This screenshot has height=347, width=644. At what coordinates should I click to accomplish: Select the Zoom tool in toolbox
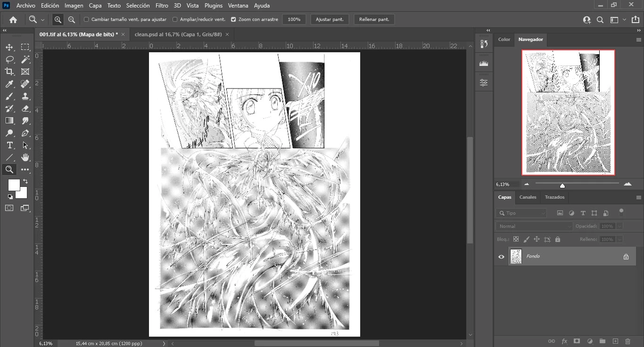[9, 169]
